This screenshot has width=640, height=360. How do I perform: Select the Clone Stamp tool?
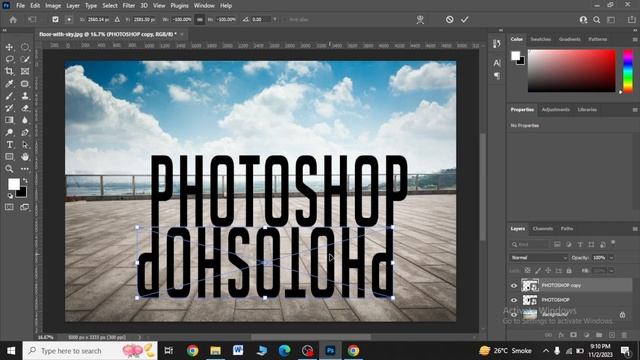point(25,96)
